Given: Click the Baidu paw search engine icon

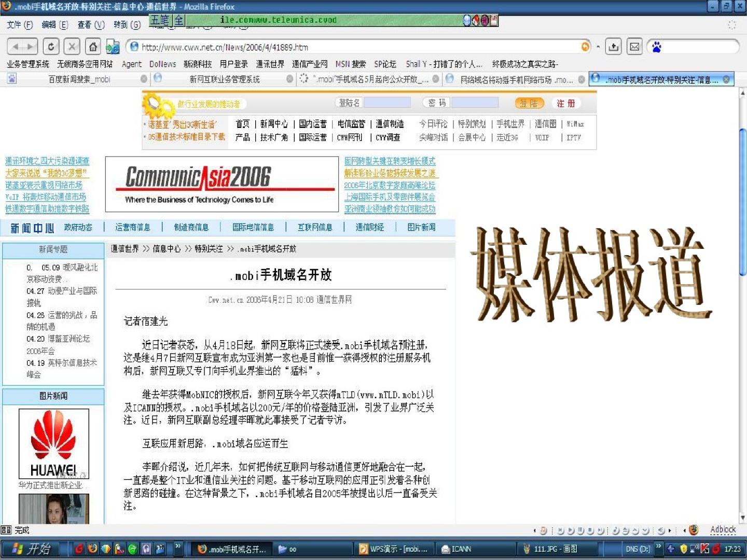Looking at the screenshot, I should pyautogui.click(x=656, y=47).
